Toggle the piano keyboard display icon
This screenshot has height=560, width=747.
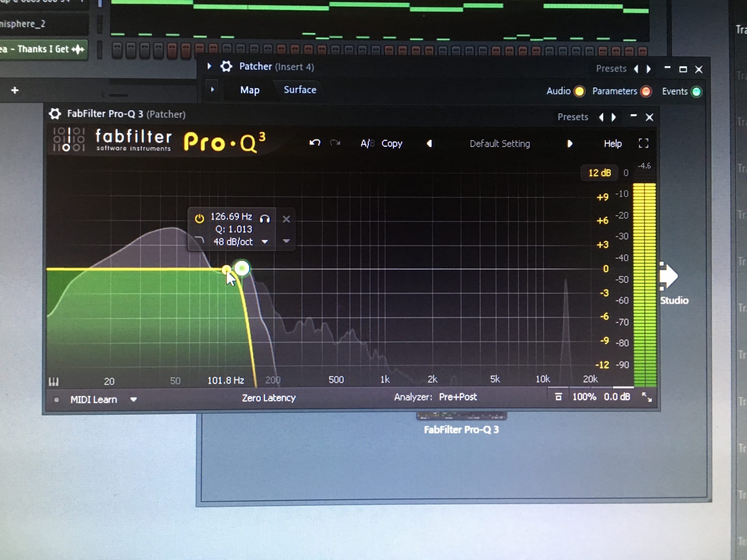[54, 381]
